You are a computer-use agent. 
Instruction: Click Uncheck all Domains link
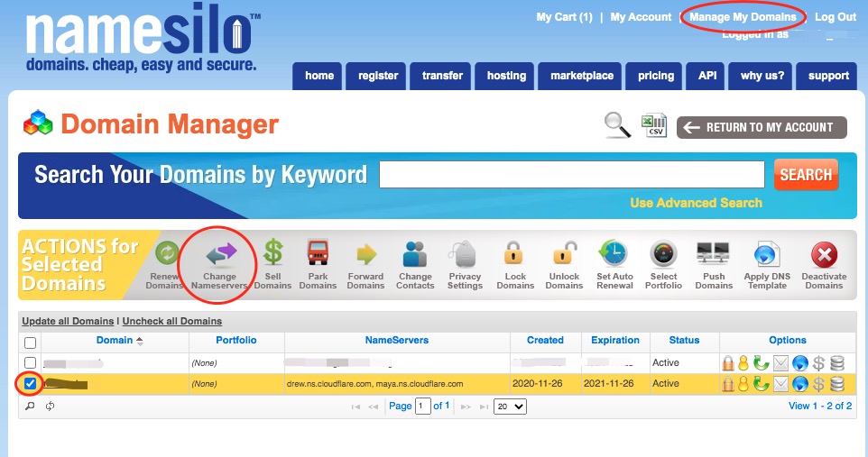click(172, 321)
